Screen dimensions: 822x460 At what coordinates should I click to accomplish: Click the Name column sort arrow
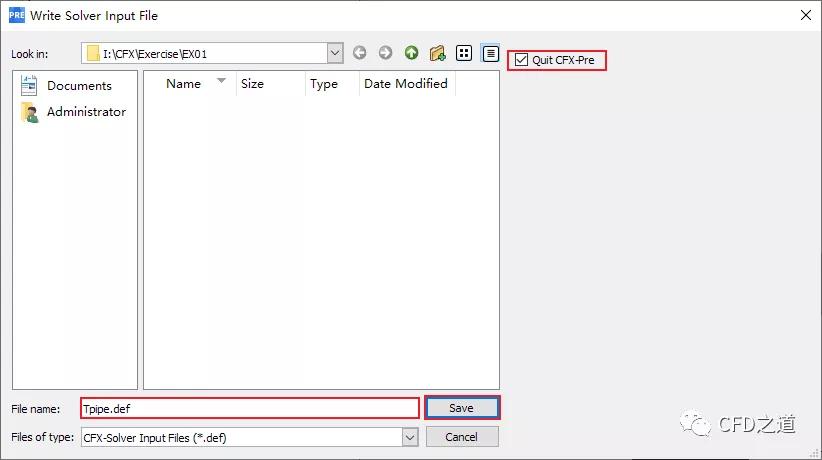[x=221, y=81]
